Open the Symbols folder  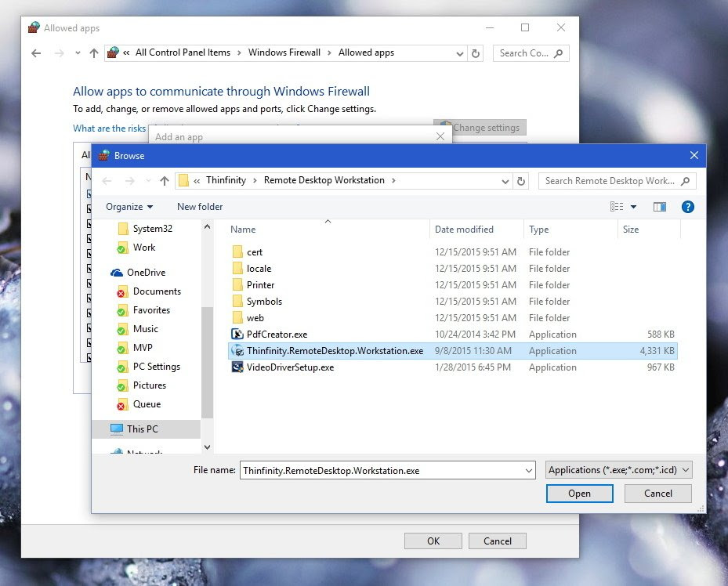tap(264, 302)
